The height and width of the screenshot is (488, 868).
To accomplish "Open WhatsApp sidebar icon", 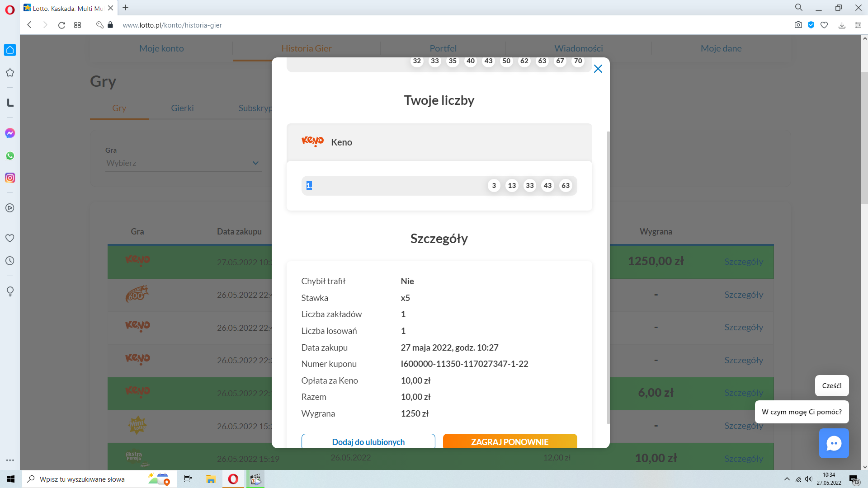I will pos(10,156).
